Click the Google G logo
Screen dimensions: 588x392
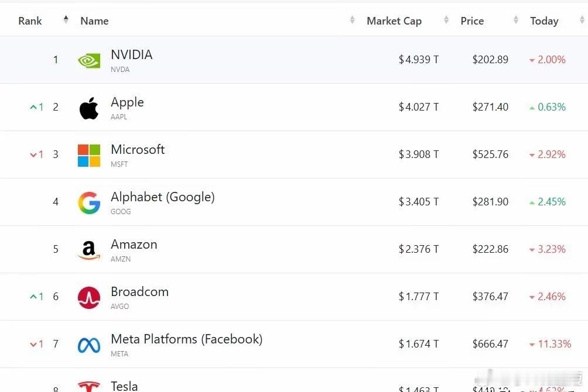89,203
